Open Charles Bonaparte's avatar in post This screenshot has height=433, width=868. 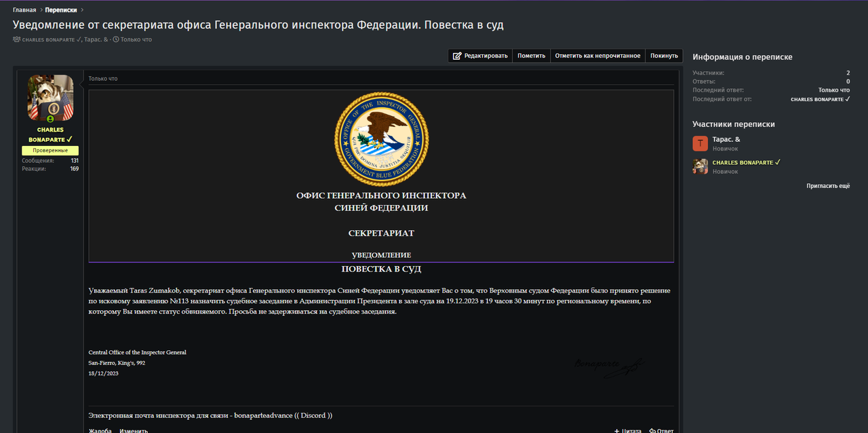pos(51,98)
